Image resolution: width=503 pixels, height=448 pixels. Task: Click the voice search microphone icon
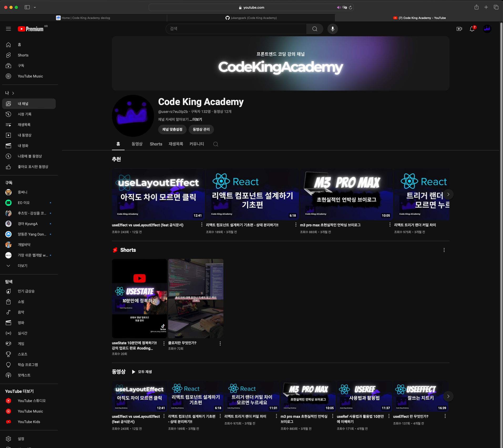(x=332, y=29)
